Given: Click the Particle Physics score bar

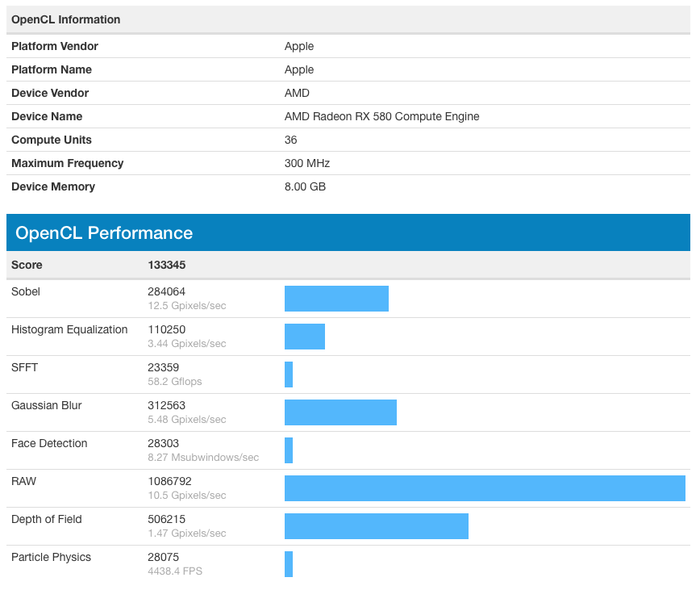Looking at the screenshot, I should tap(289, 564).
